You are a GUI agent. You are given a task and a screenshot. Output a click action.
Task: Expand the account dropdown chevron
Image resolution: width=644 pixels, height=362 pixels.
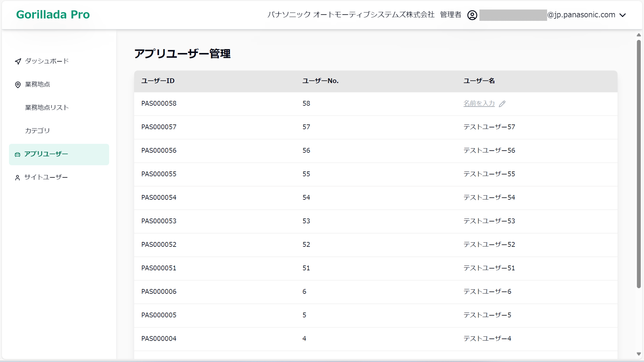[623, 15]
